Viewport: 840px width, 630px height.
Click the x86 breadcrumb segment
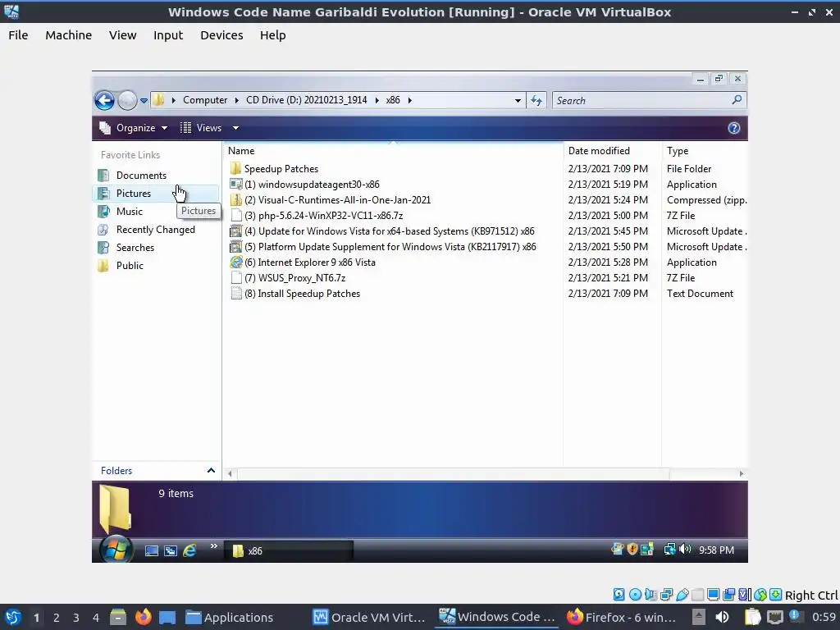pos(393,100)
